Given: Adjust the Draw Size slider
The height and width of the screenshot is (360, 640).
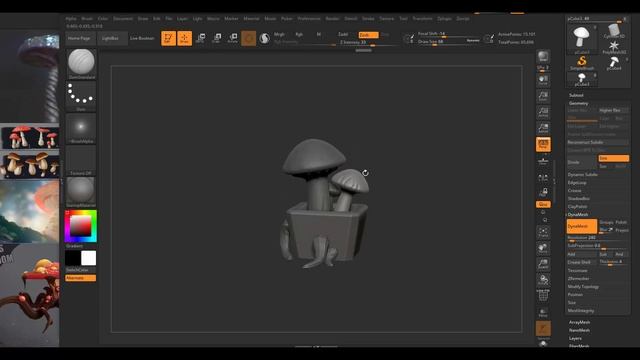Looking at the screenshot, I should point(448,42).
